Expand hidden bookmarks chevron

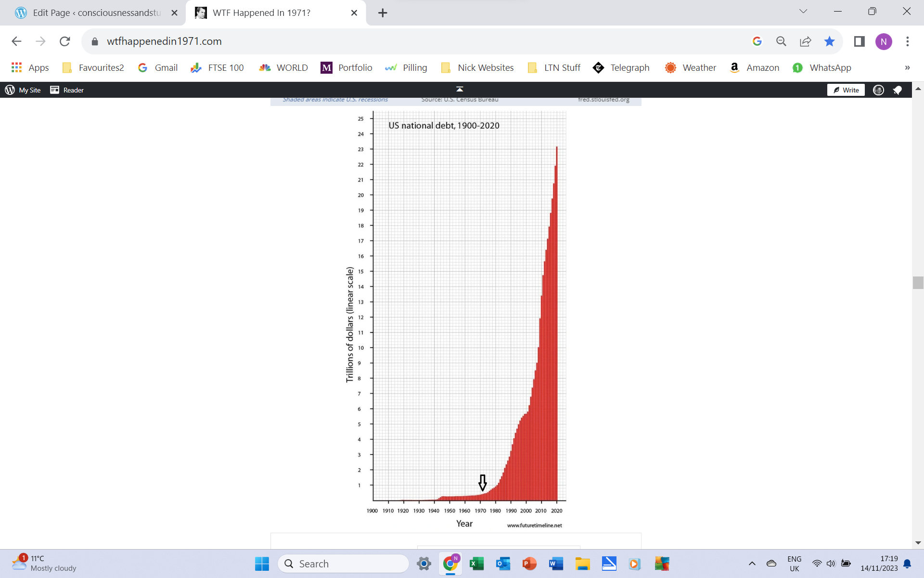click(x=907, y=68)
